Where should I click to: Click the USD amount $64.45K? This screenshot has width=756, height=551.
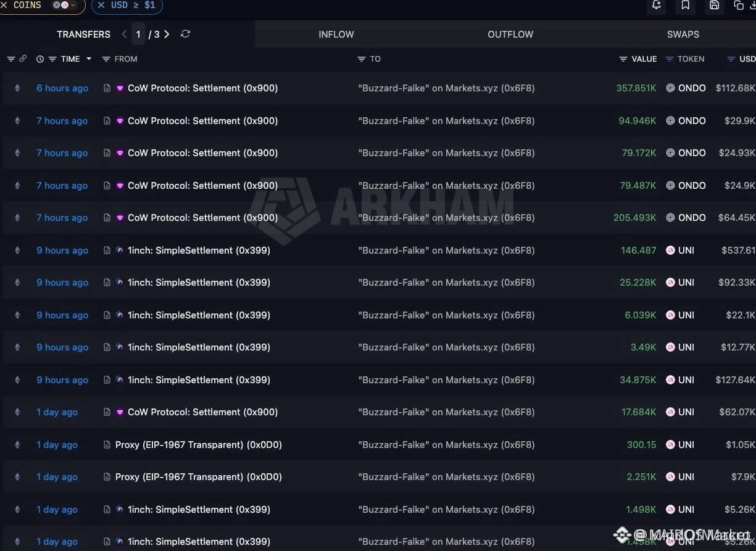click(737, 218)
